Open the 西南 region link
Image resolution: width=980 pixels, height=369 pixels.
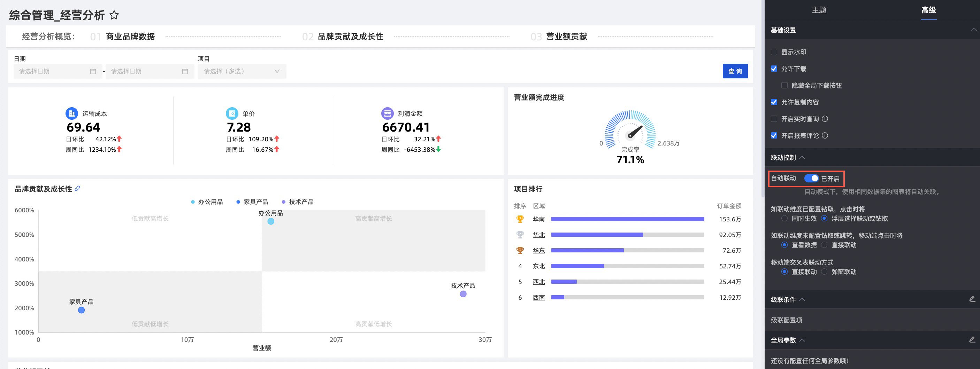pos(539,298)
